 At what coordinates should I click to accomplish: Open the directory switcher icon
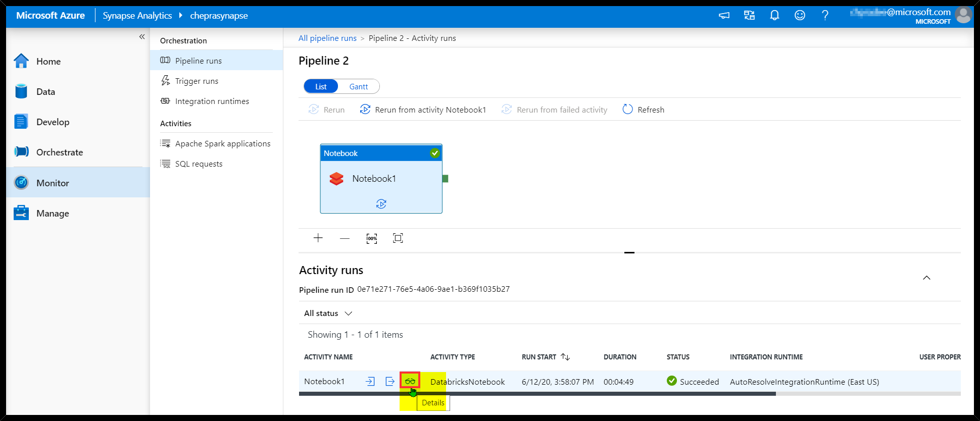coord(749,16)
